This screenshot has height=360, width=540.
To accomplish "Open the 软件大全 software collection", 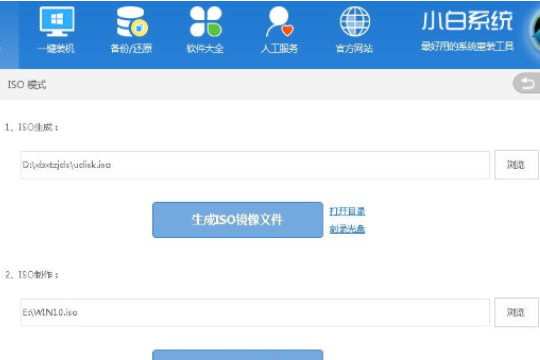I will 205,30.
